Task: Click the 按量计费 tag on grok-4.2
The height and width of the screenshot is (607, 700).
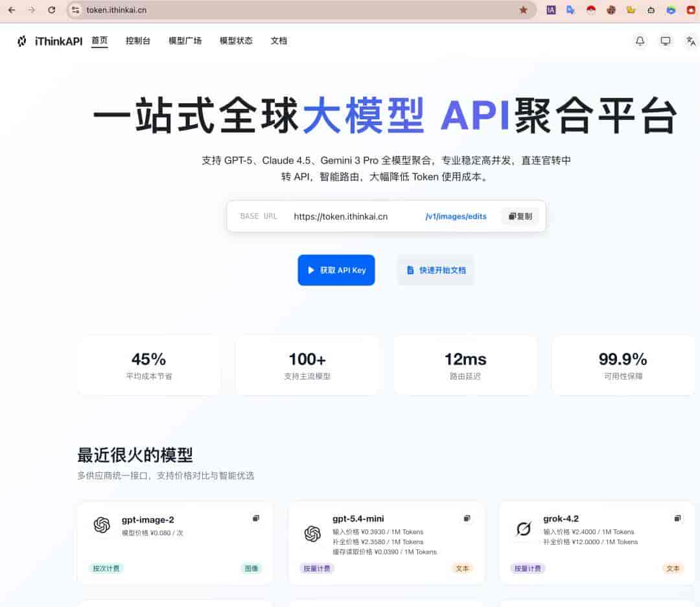Action: pos(527,569)
